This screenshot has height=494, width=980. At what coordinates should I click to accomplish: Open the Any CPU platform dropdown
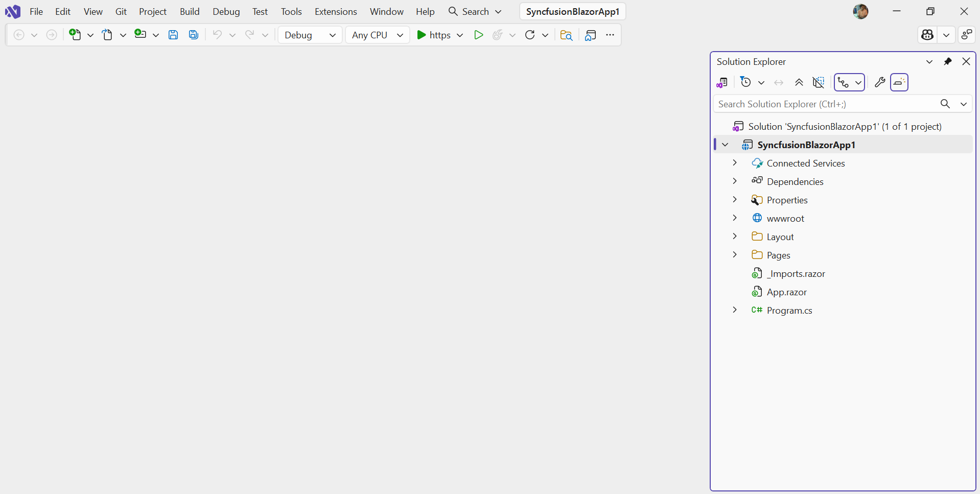click(x=378, y=35)
